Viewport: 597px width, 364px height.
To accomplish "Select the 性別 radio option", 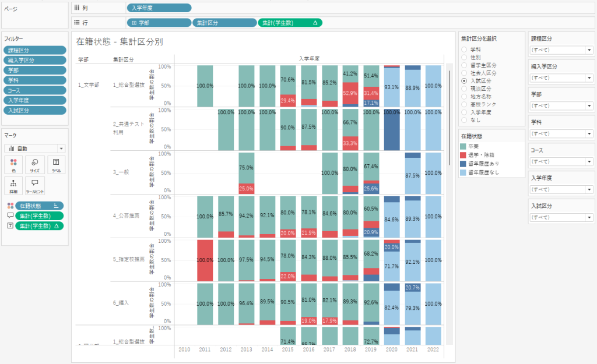I will pos(464,58).
